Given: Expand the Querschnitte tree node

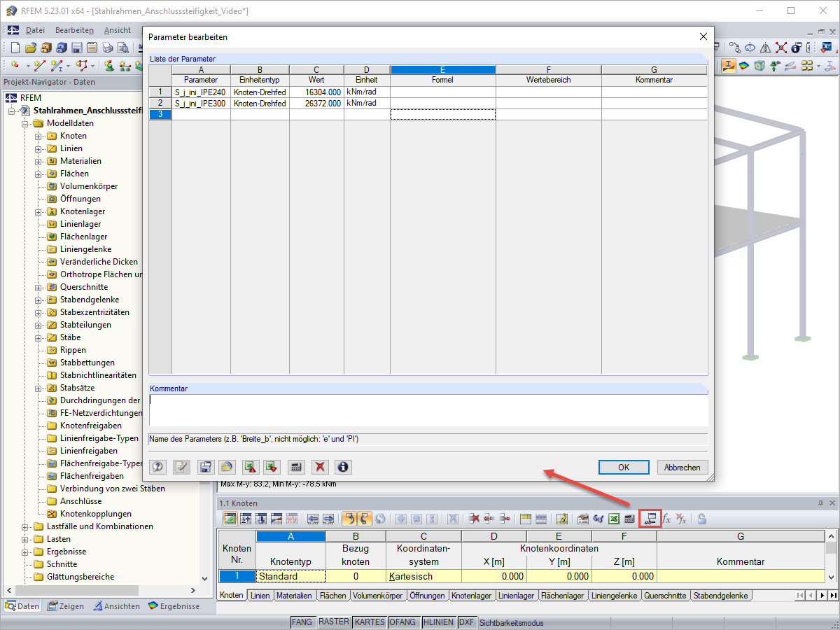Looking at the screenshot, I should click(x=39, y=287).
